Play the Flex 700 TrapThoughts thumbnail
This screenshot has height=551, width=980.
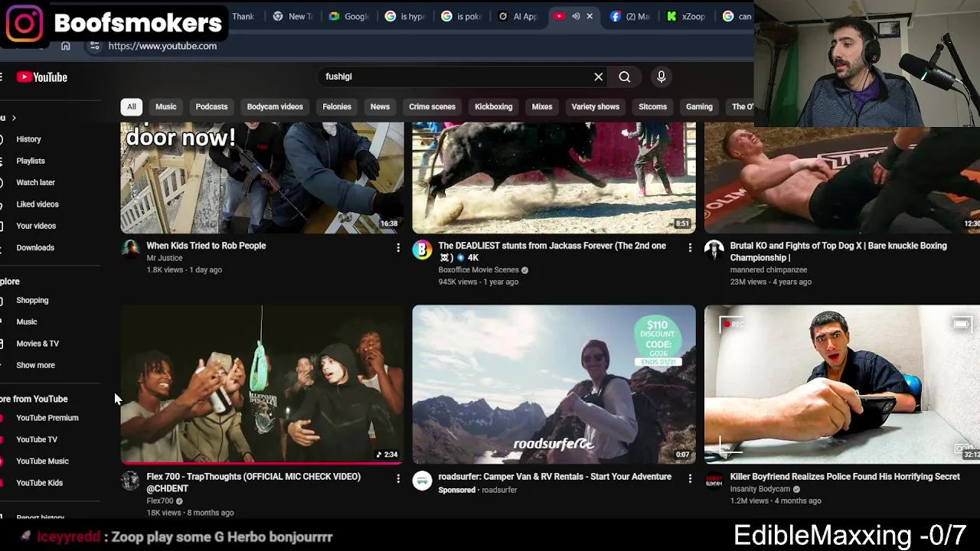[x=262, y=385]
